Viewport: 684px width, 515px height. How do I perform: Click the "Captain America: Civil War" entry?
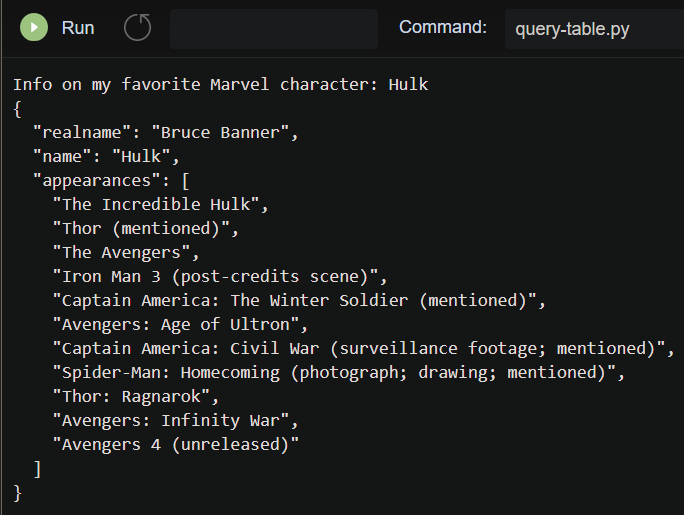click(x=363, y=348)
